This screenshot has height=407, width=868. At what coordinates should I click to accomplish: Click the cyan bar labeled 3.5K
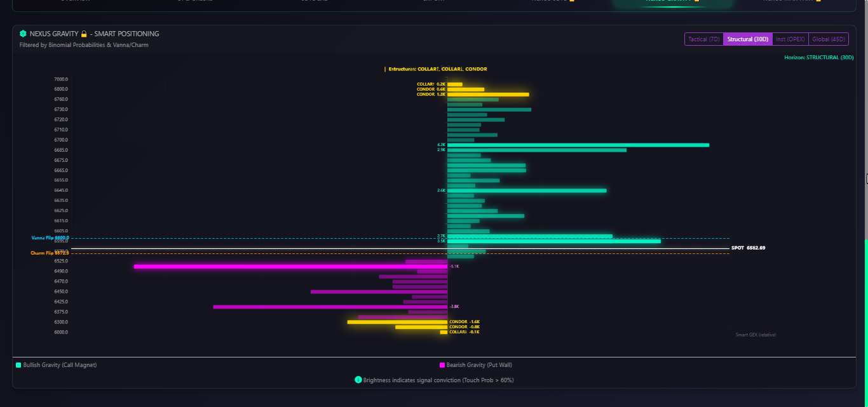(553, 241)
